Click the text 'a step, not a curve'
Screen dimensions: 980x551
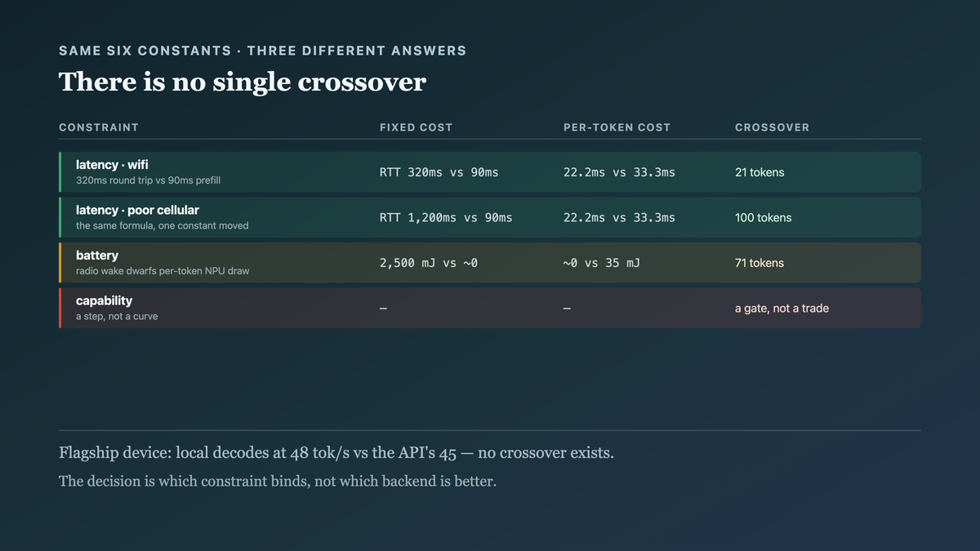pyautogui.click(x=117, y=316)
